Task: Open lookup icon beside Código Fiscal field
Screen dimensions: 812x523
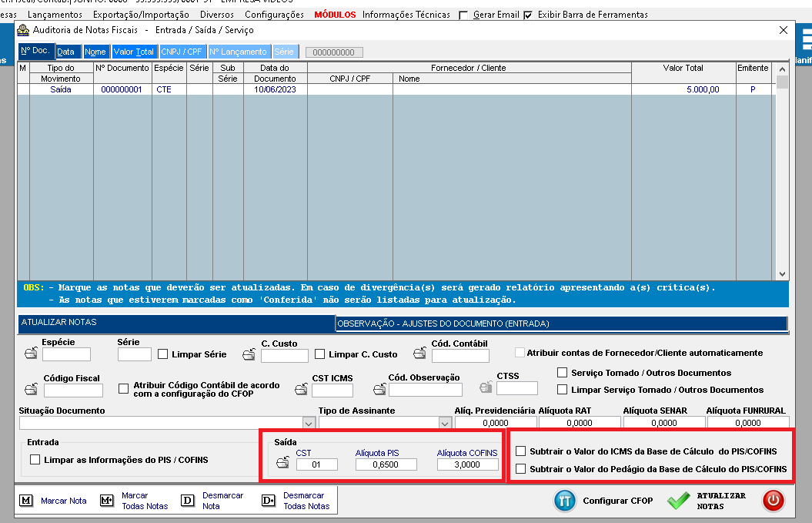Action: pos(31,389)
